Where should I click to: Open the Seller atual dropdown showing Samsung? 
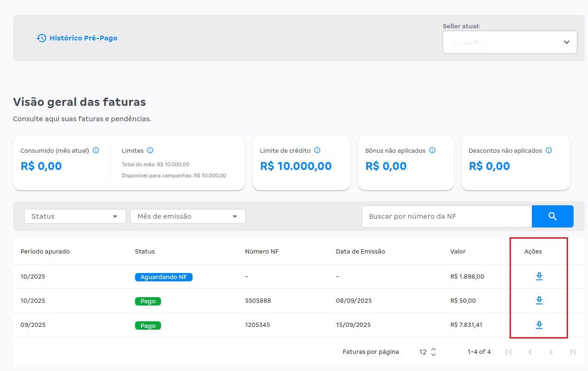(510, 42)
